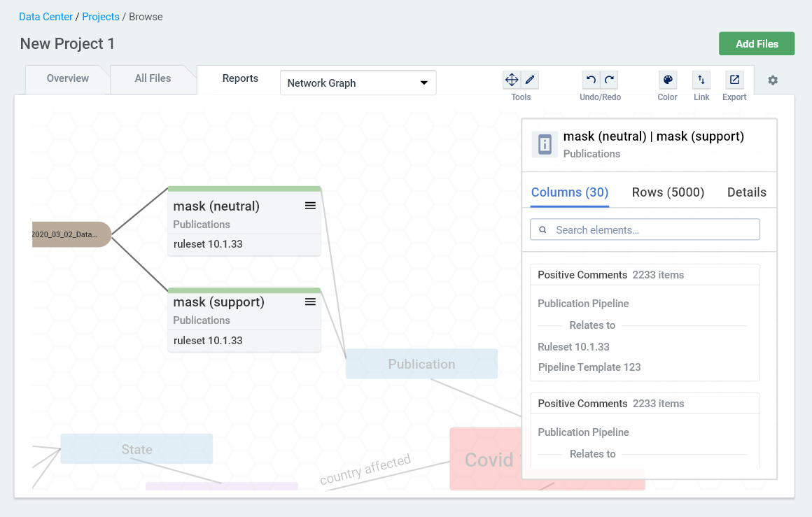Click the Add Files button
The image size is (812, 517).
coord(757,43)
